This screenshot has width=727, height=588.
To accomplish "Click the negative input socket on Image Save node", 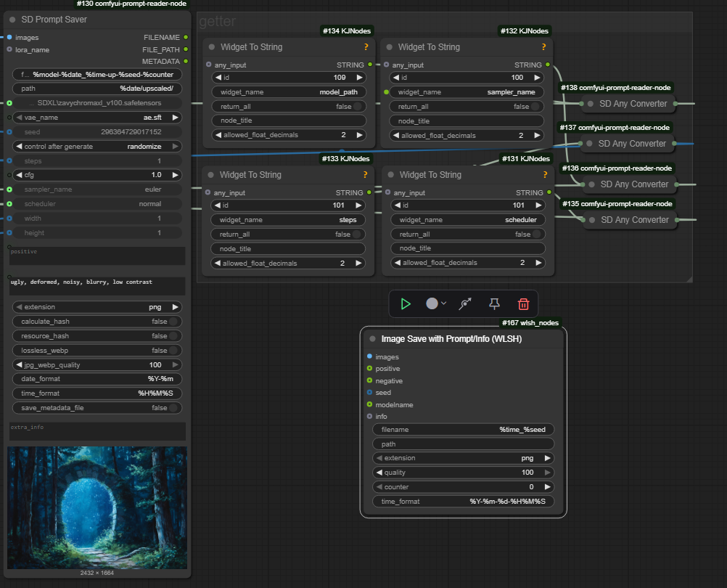I will [x=369, y=380].
